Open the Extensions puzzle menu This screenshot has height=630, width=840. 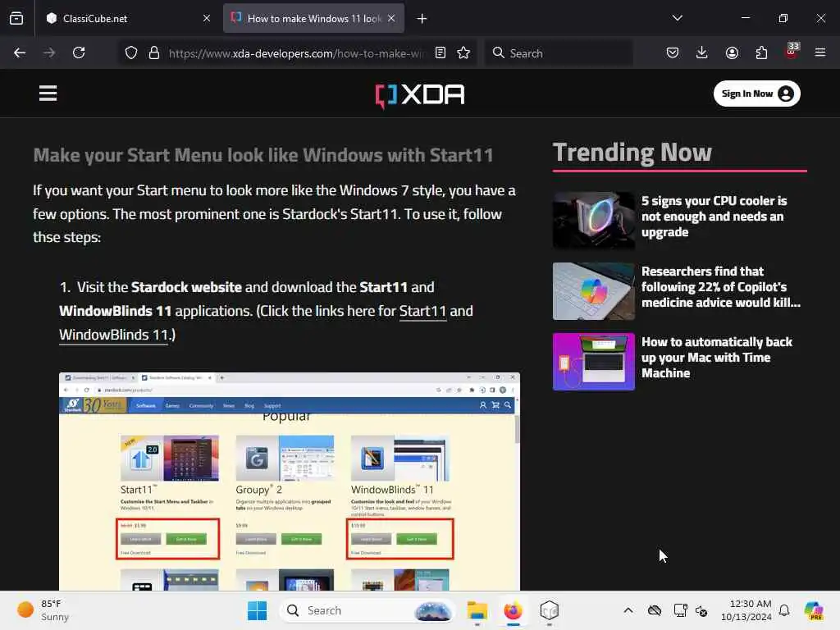pyautogui.click(x=761, y=52)
